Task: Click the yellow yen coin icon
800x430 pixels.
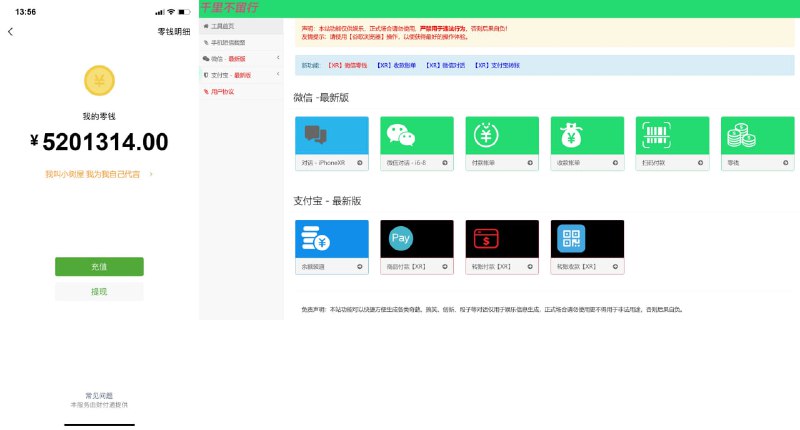Action: [x=99, y=81]
